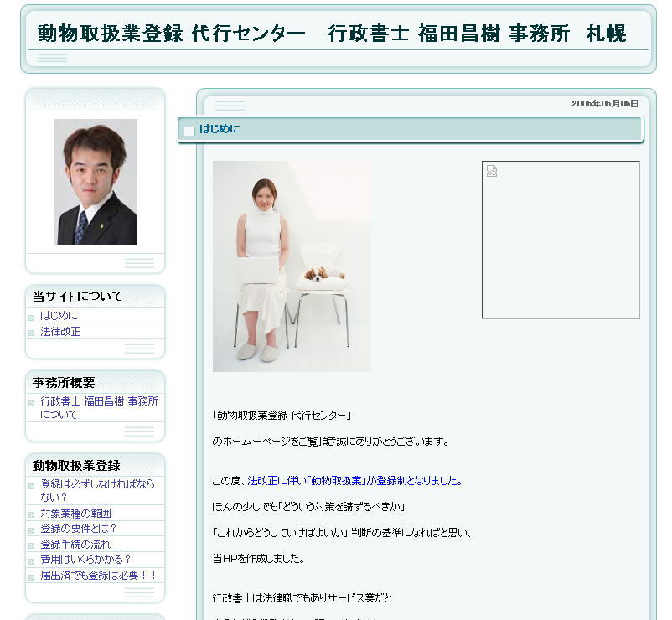This screenshot has height=620, width=672.
Task: Click the line 行政書士は法律職でもありサービス業だと
Action: coord(302,597)
